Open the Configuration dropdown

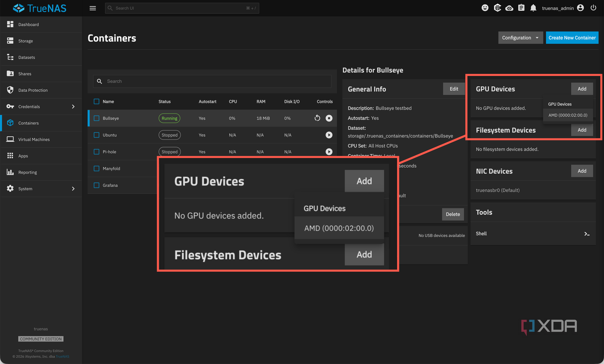[x=521, y=38]
